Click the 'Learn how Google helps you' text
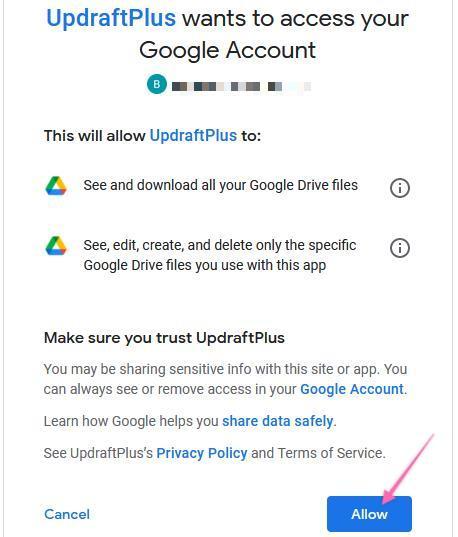458x537 pixels. 131,421
